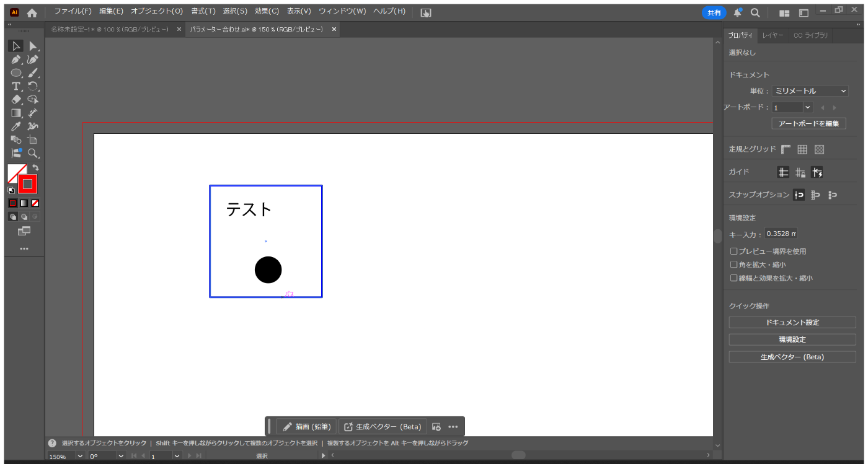This screenshot has height=464, width=868.
Task: Expand status bar display options arrow
Action: pos(323,456)
